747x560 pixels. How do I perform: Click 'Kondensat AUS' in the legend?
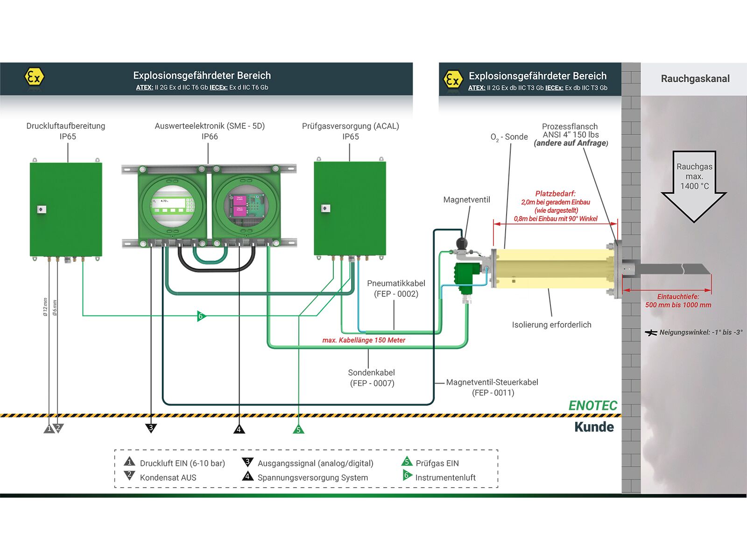pos(168,477)
